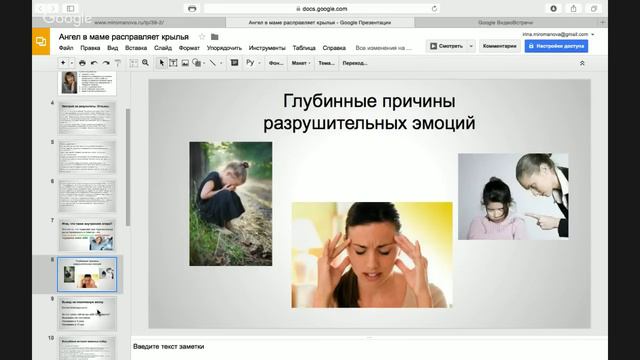The width and height of the screenshot is (640, 360).
Task: Reload page via browser refresh icon
Action: pos(434,9)
